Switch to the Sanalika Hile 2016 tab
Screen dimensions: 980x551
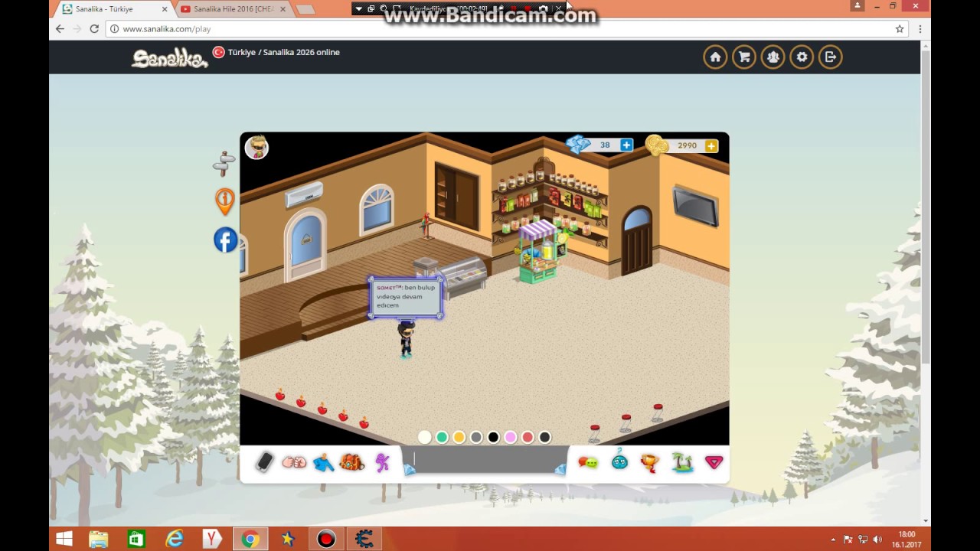[232, 9]
